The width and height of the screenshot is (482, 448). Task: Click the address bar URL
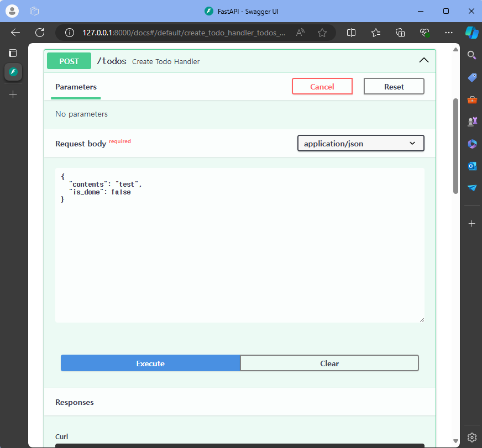point(184,33)
